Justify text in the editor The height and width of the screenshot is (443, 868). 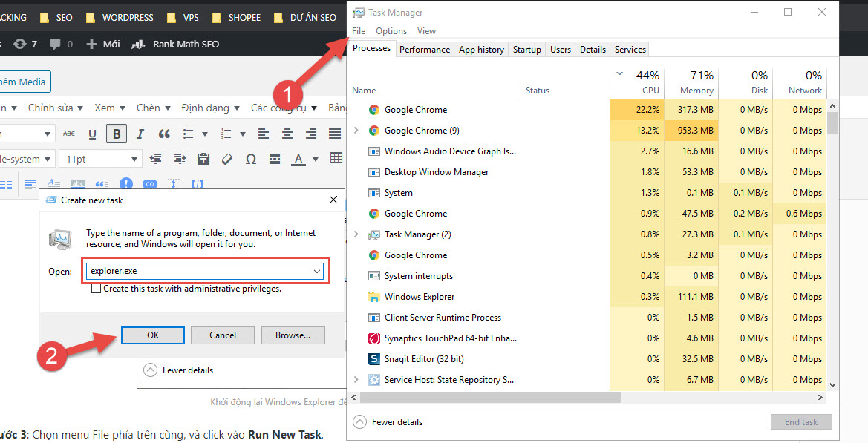[335, 134]
